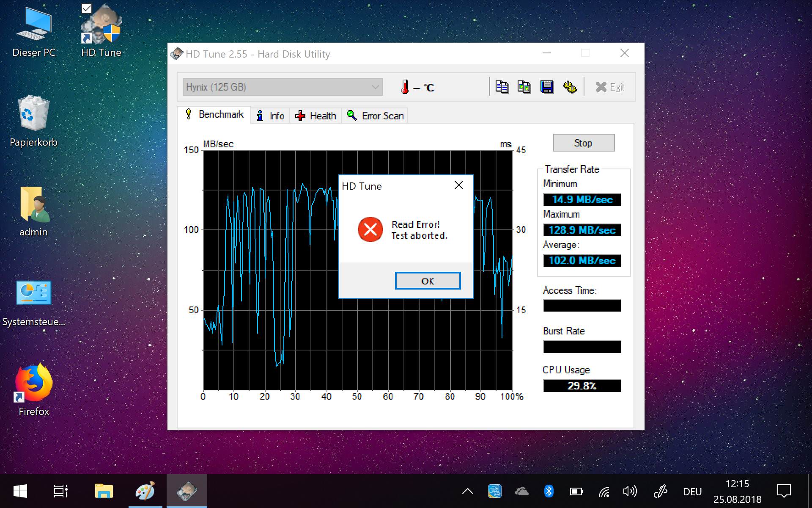The image size is (812, 508).
Task: Open the volume speaker tray icon
Action: point(630,491)
